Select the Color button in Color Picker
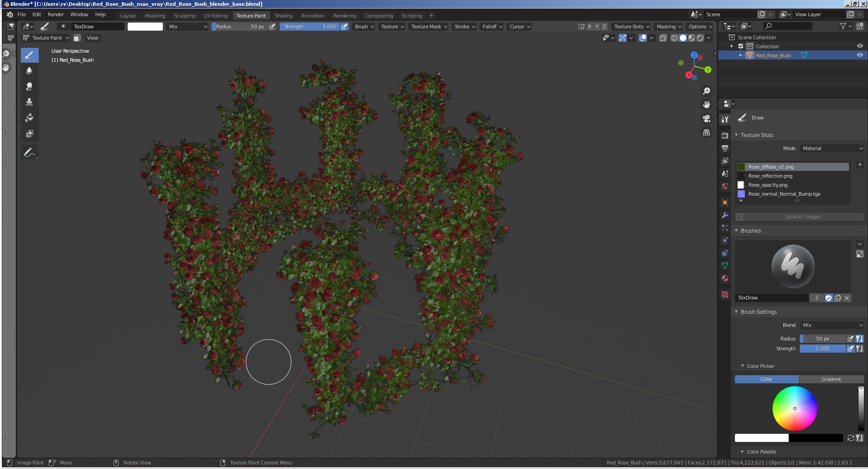Image resolution: width=868 pixels, height=469 pixels. point(766,379)
